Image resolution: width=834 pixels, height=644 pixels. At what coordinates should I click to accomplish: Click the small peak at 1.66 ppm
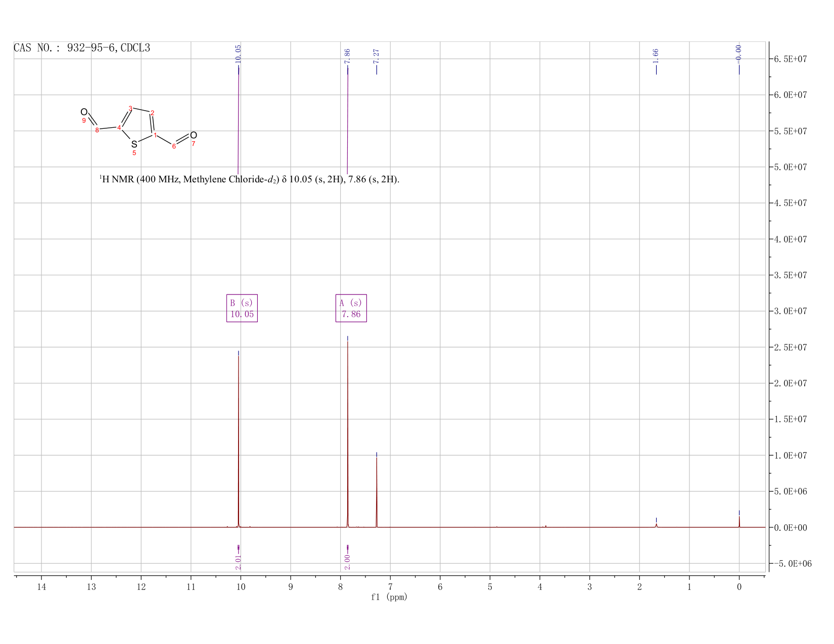click(656, 525)
